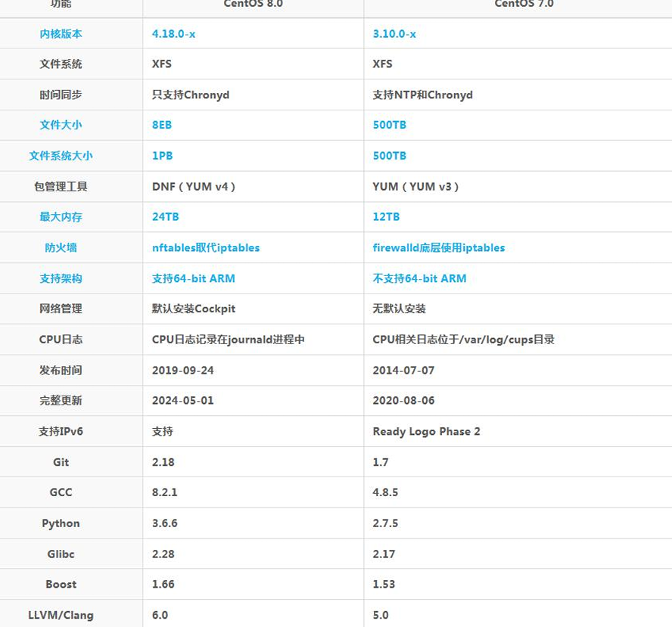The width and height of the screenshot is (672, 627).
Task: Click the 发布时间 row label
Action: pos(61,370)
